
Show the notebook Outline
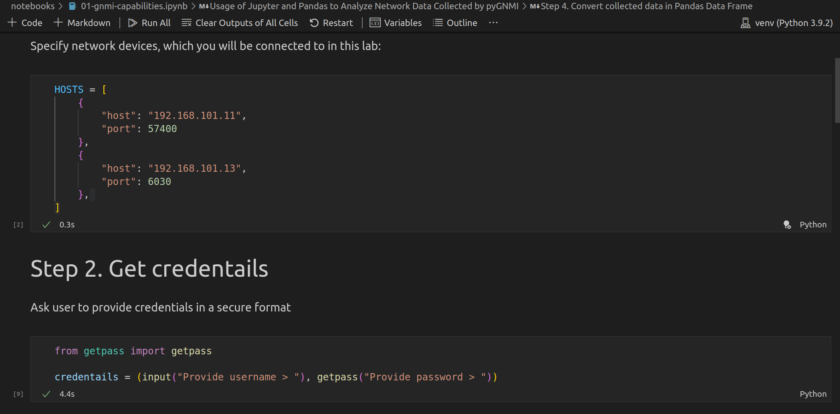click(455, 23)
